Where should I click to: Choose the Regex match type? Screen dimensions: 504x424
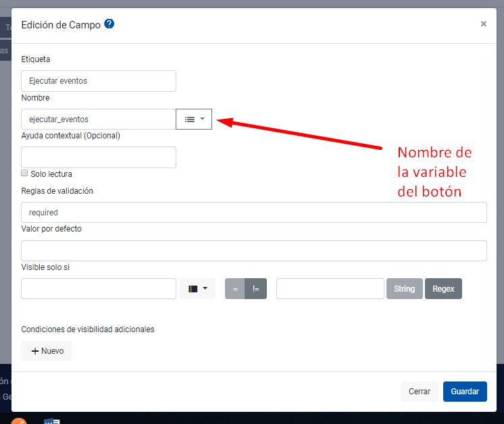click(443, 289)
